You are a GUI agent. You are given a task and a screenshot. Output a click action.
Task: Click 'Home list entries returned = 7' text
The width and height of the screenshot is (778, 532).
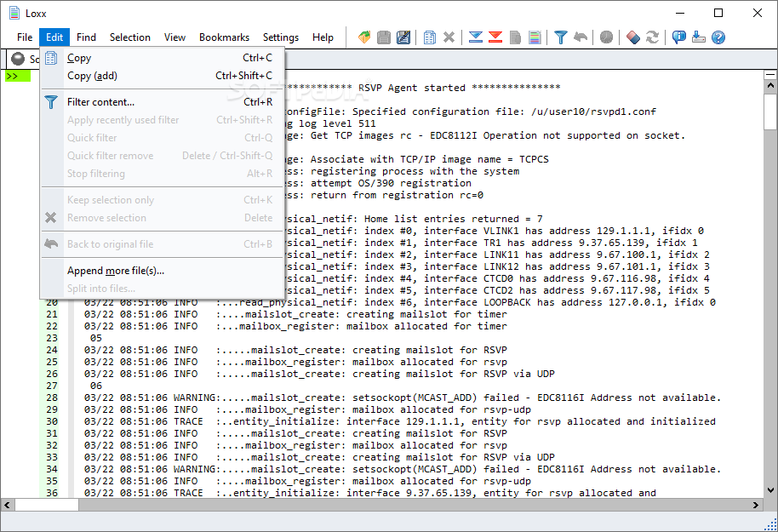click(x=454, y=219)
